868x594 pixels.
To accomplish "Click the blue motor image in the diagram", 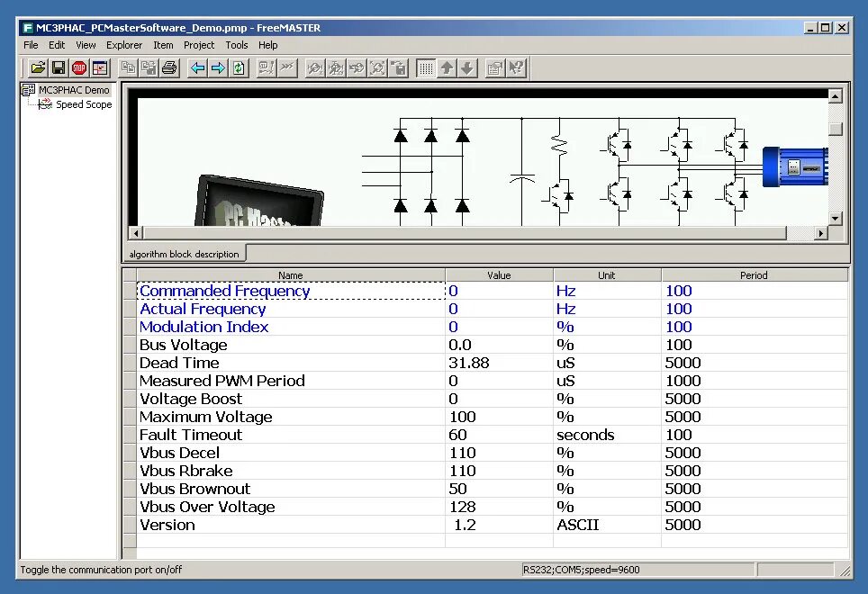I will point(795,166).
